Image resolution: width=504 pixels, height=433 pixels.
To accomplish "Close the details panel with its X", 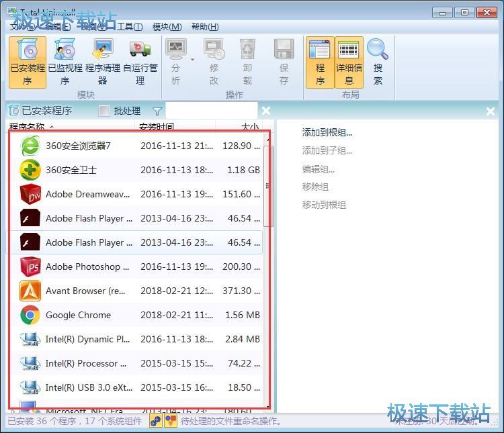I will pos(491,111).
